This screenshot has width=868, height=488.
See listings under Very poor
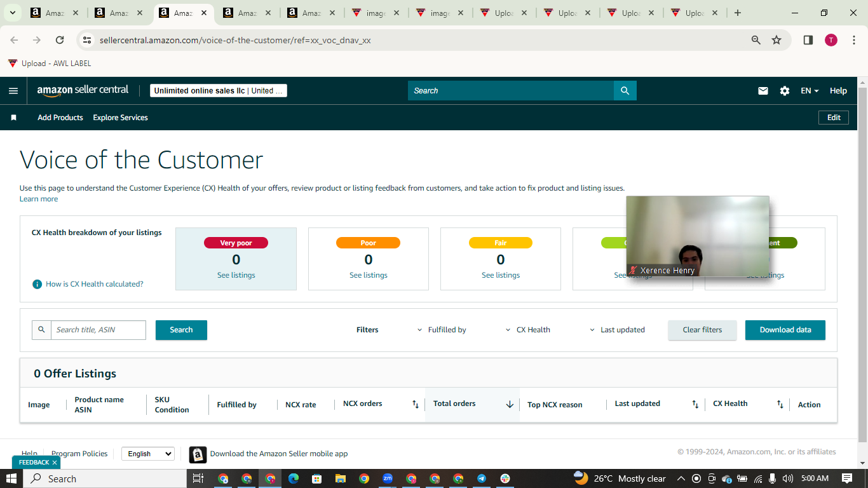236,275
